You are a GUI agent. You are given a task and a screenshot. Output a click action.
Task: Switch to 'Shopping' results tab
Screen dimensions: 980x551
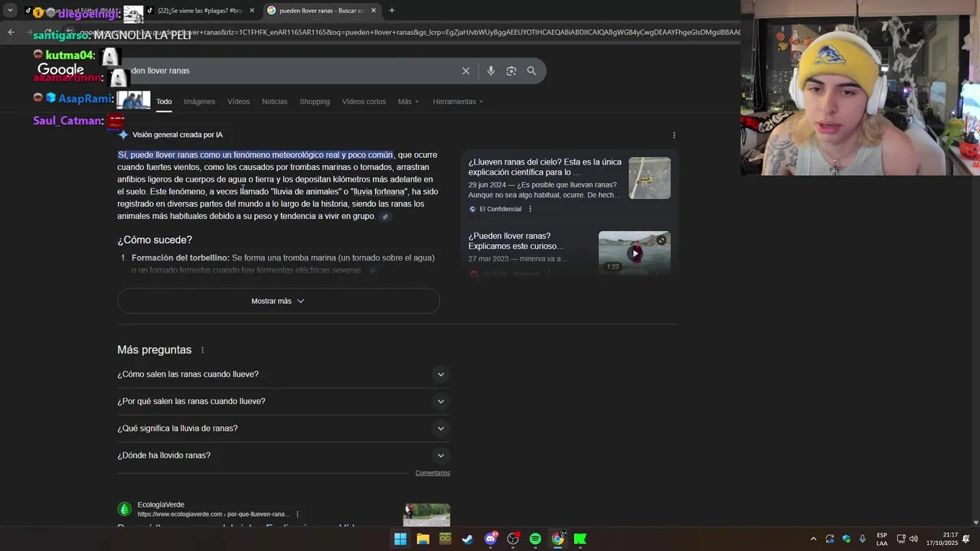[315, 102]
